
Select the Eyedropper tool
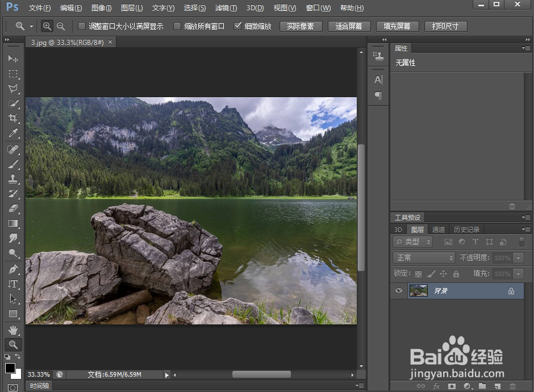pos(13,133)
